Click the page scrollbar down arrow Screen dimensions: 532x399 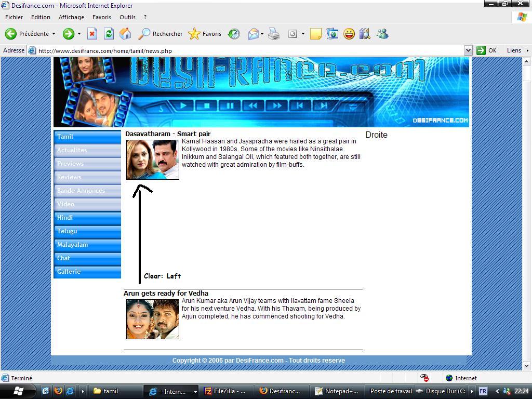[x=527, y=366]
